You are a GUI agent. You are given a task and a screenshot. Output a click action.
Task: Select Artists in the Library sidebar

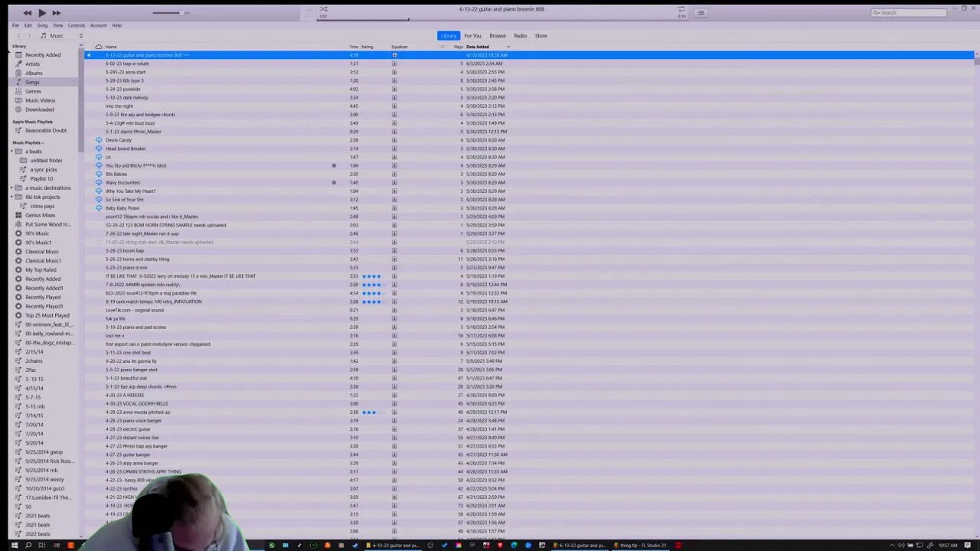click(x=33, y=64)
